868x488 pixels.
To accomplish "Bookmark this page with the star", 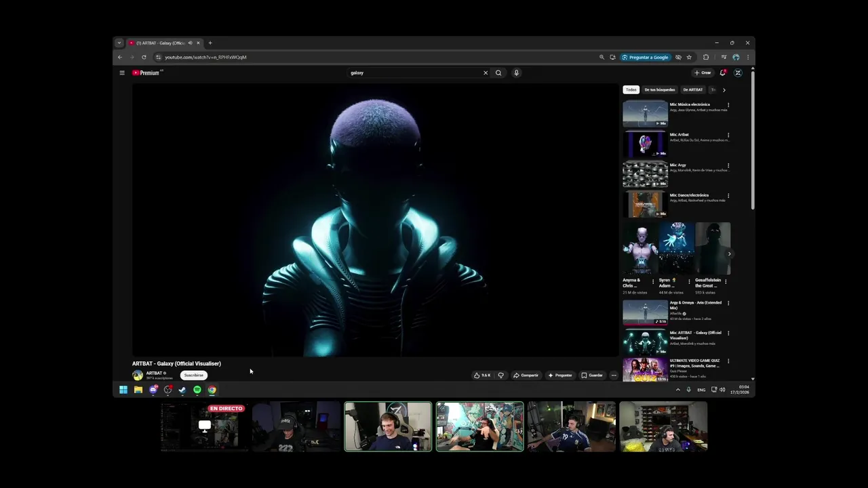I will tap(689, 57).
